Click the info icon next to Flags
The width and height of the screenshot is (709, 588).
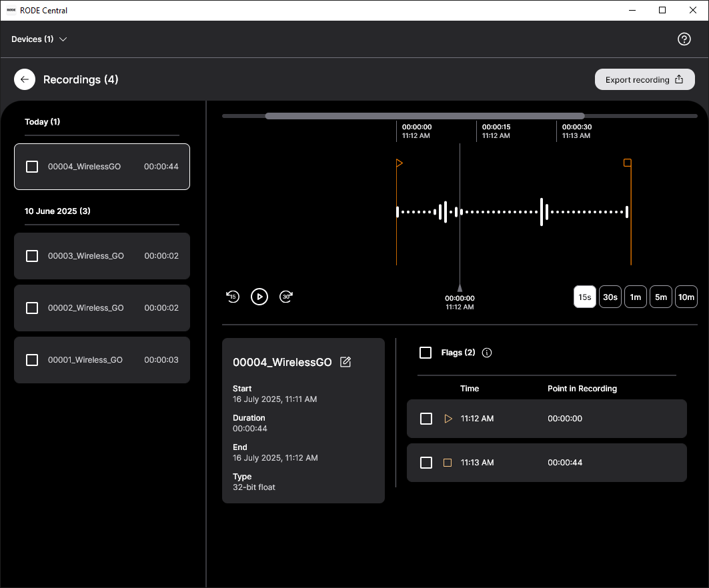click(486, 353)
